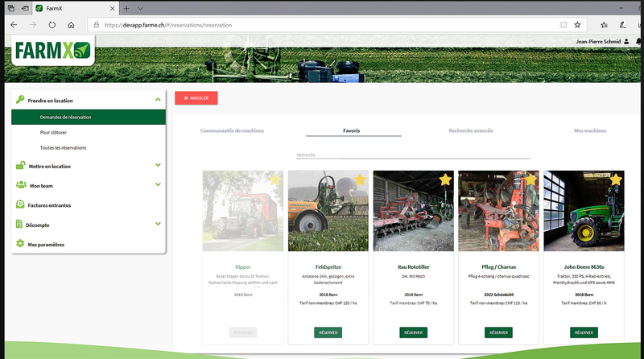Screen dimensions: 644x359
Task: Click the Recherche search field
Action: (413, 155)
